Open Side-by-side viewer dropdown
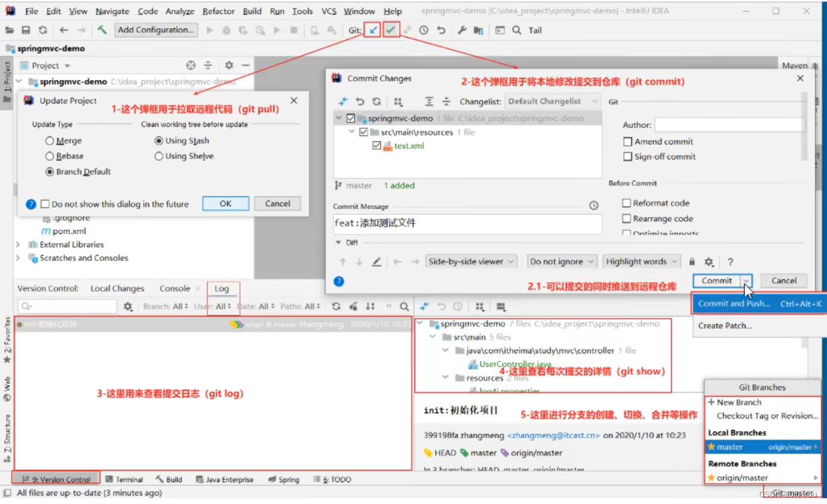The image size is (827, 504). 471,262
